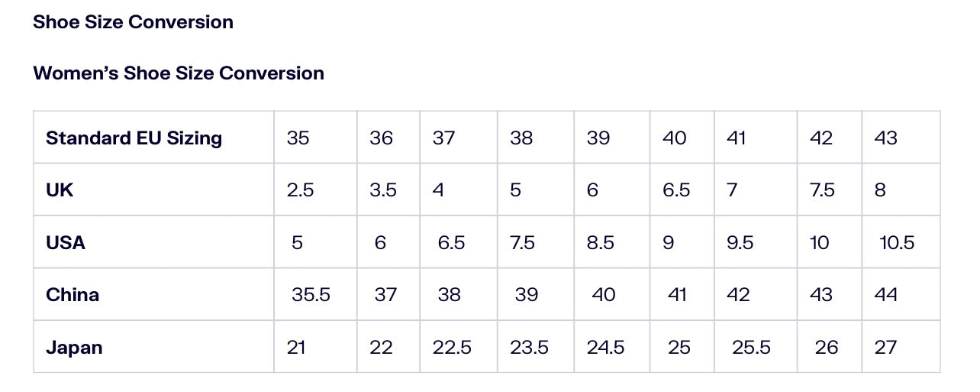Viewport: 980px width, 392px height.
Task: Select the China row label
Action: 73,294
